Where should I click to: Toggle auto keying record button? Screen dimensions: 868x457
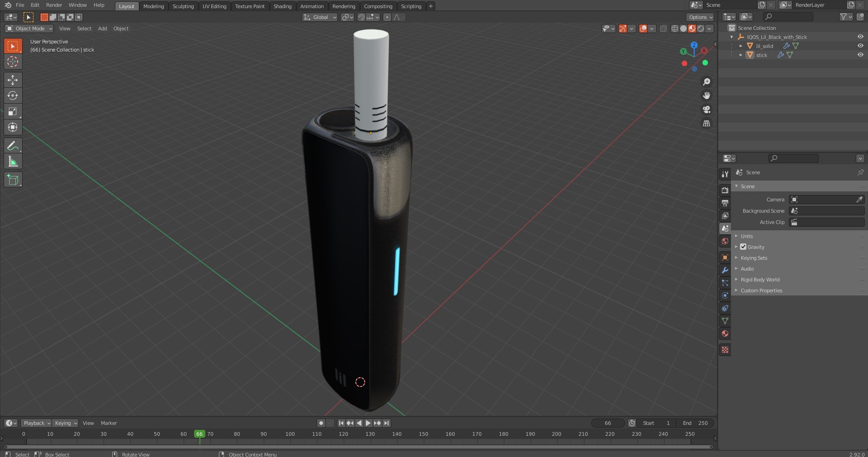[x=321, y=423]
